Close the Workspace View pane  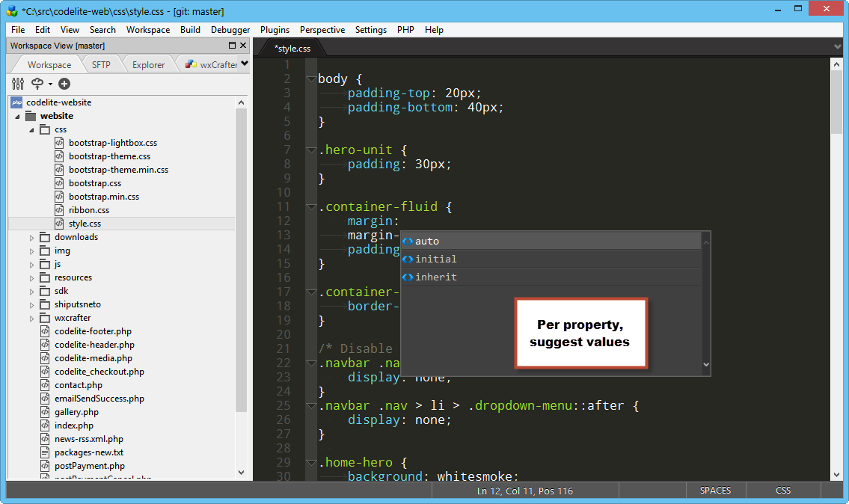(243, 46)
